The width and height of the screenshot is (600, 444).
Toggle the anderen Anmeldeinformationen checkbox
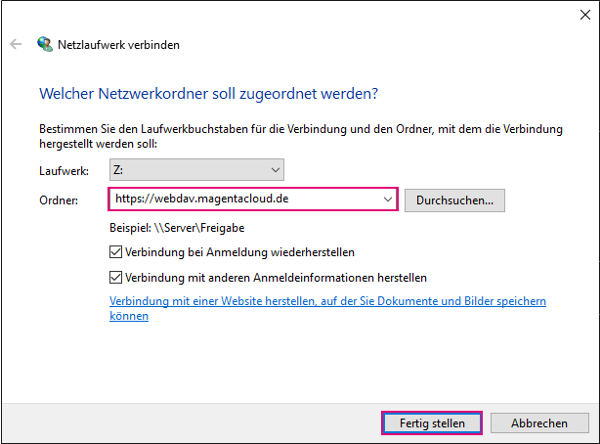click(x=116, y=278)
